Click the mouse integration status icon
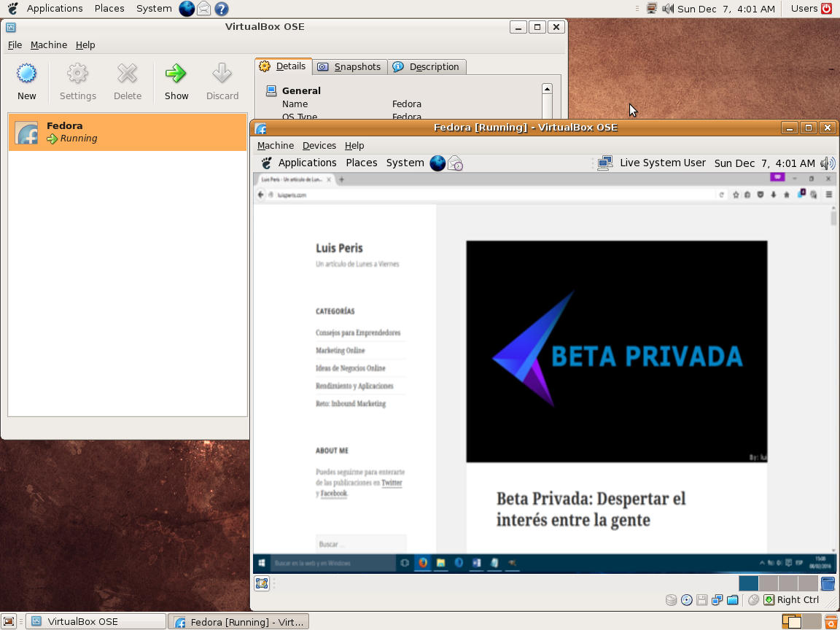Image resolution: width=840 pixels, height=630 pixels. tap(753, 600)
